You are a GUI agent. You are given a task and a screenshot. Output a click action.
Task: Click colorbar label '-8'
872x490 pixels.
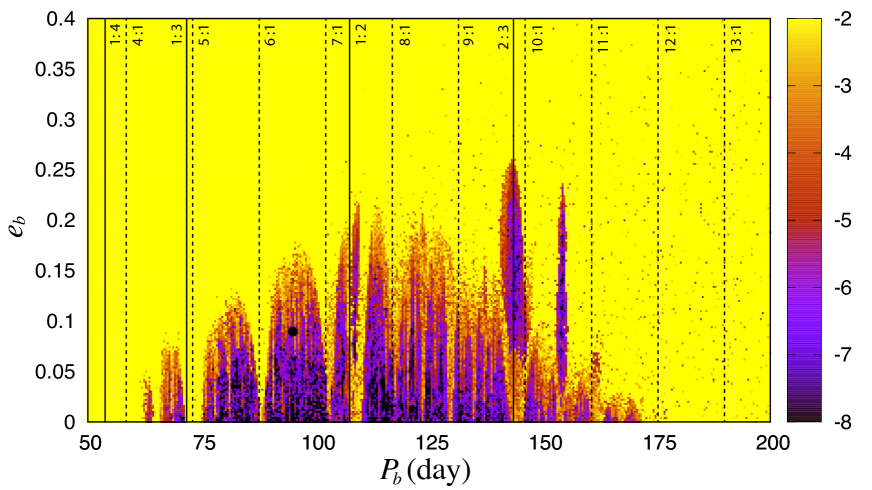point(843,422)
